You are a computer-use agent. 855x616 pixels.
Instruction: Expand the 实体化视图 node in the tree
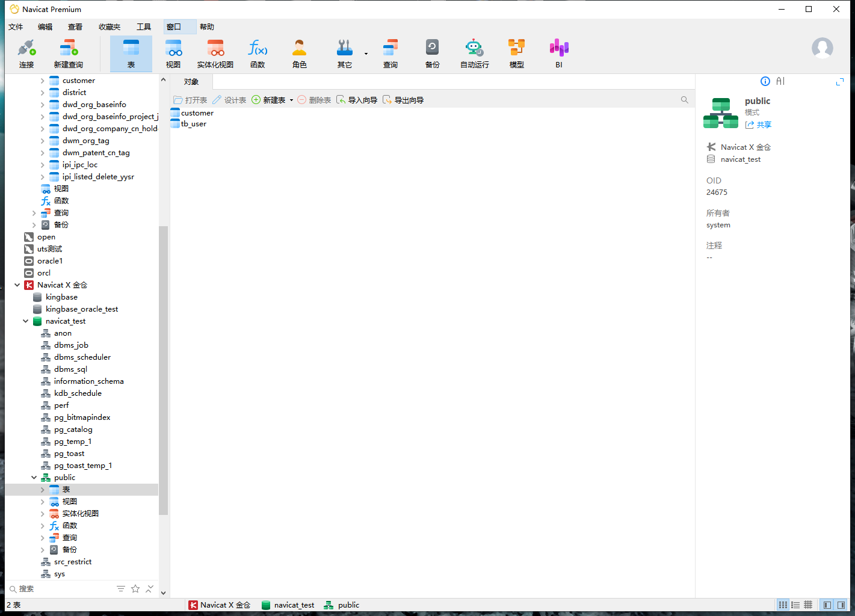(43, 514)
